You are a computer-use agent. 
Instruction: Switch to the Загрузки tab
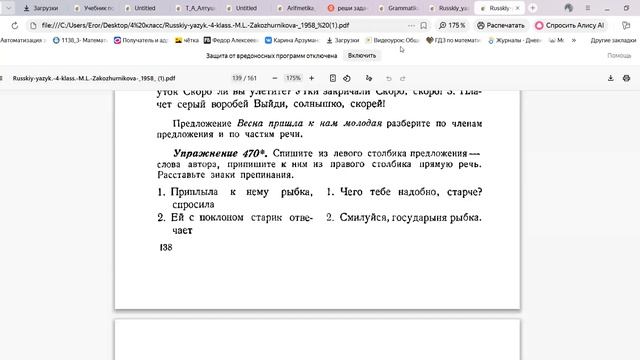pos(41,8)
